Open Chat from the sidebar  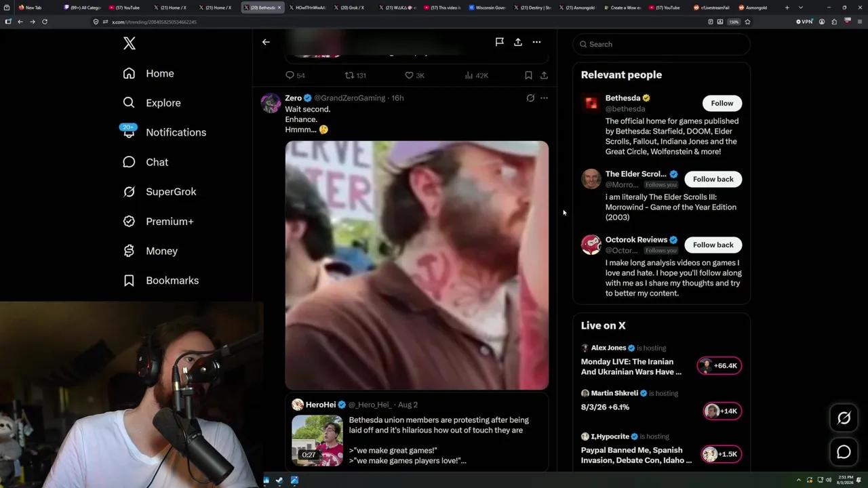coord(145,162)
